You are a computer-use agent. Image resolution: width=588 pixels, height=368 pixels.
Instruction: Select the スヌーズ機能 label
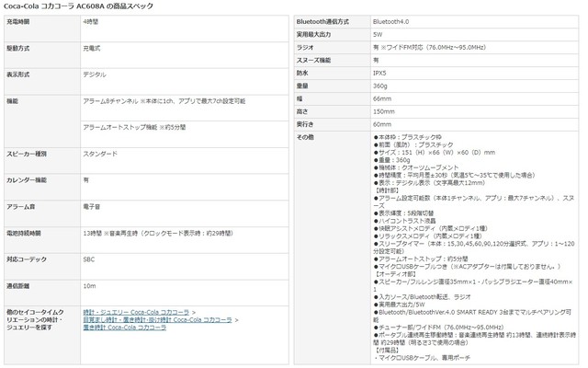[313, 60]
